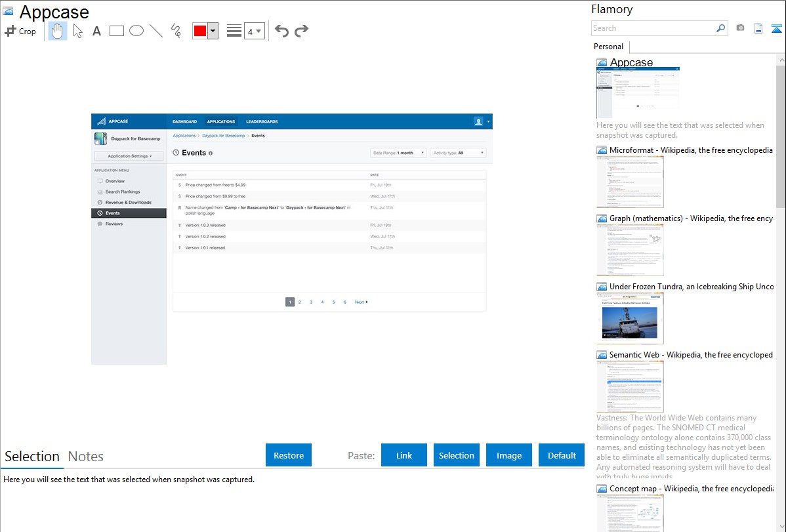This screenshot has height=532, width=786.
Task: Click the Appcase title in the snapshot list
Action: pos(631,62)
